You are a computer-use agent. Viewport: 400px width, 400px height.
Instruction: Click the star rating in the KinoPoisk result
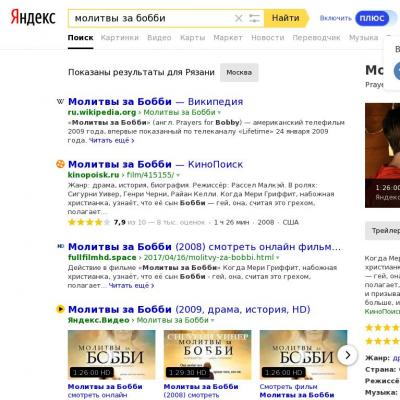coord(89,222)
